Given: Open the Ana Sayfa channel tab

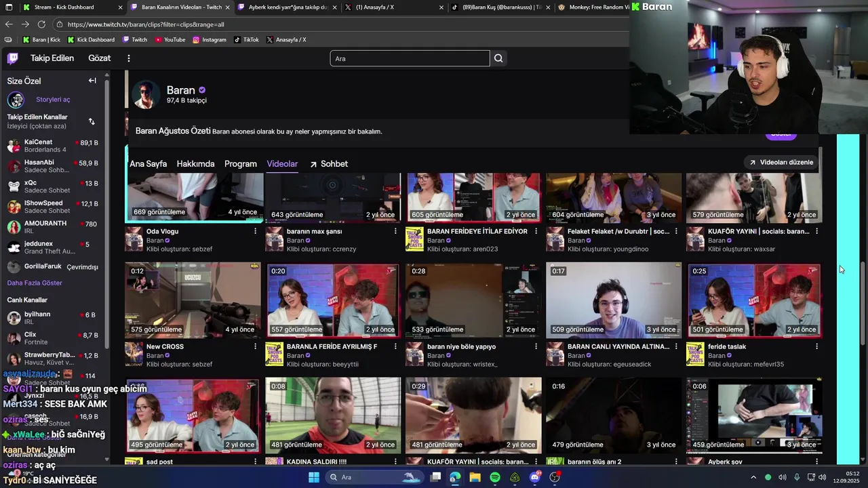Looking at the screenshot, I should [148, 164].
